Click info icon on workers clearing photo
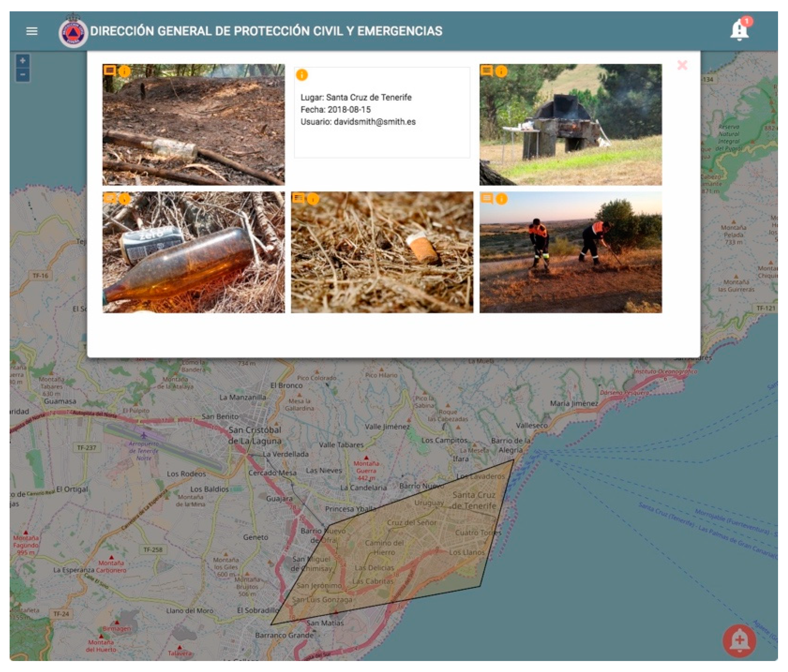 (501, 199)
